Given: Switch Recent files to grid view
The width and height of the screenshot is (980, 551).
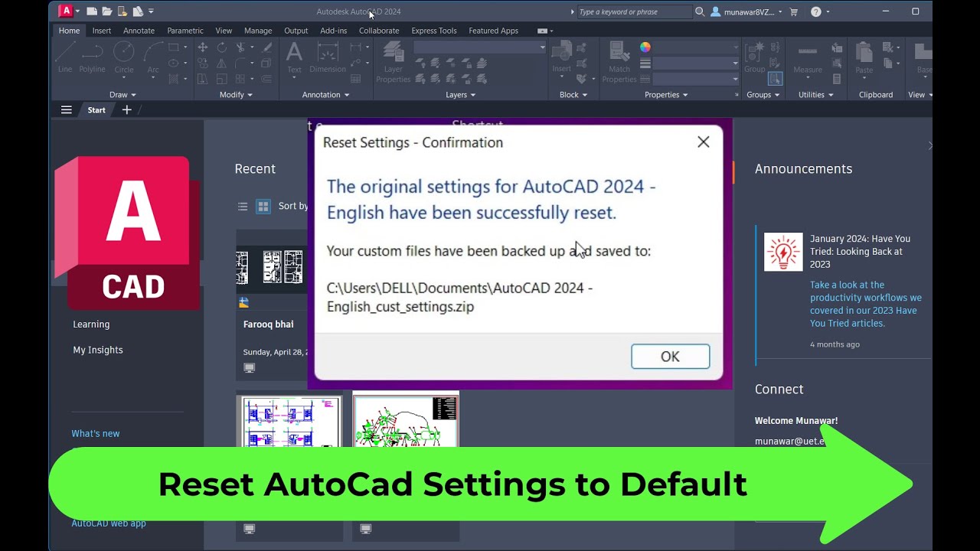Looking at the screenshot, I should point(263,206).
